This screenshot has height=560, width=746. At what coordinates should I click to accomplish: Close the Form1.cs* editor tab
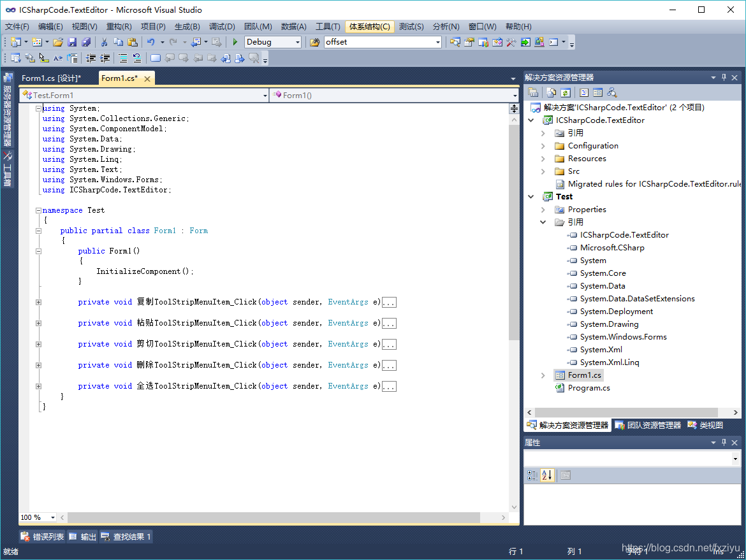pos(147,79)
